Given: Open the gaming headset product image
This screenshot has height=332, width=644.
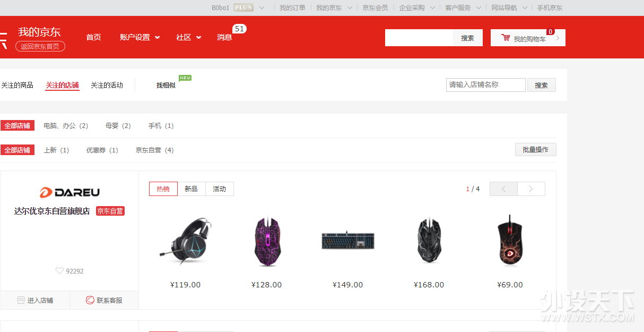Looking at the screenshot, I should coord(186,240).
